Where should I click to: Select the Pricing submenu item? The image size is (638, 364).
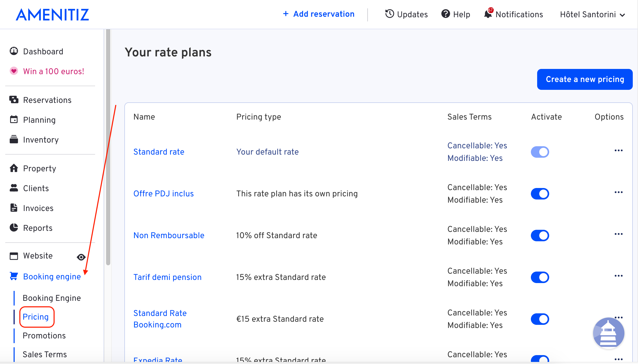[x=36, y=317]
